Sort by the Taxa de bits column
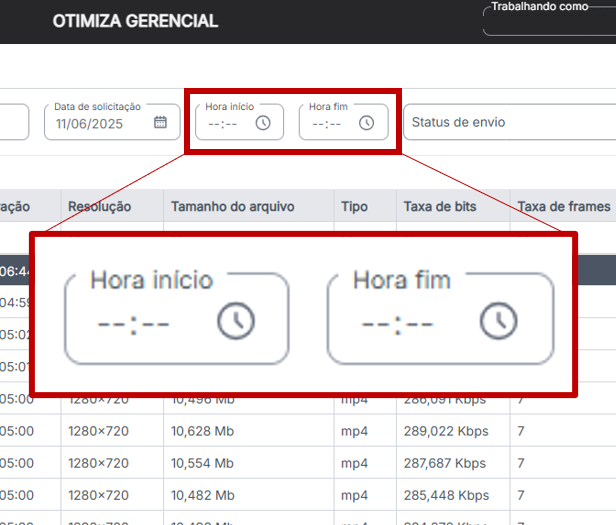This screenshot has height=525, width=616. pos(440,206)
